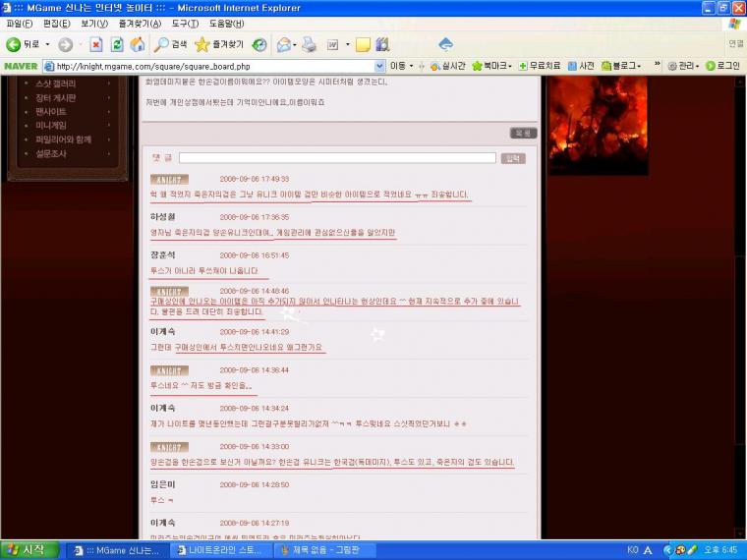
Task: Expand Naver toolbar overflow chevron
Action: coord(657,64)
